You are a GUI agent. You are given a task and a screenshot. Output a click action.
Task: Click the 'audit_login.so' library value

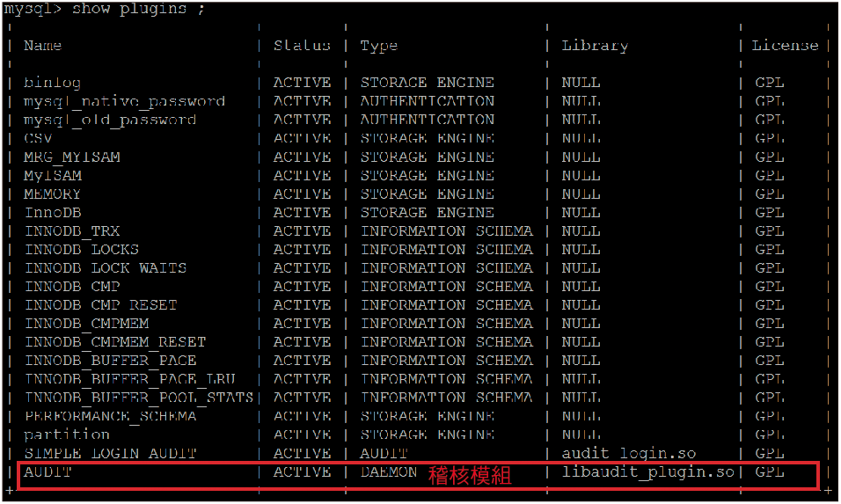pos(629,454)
